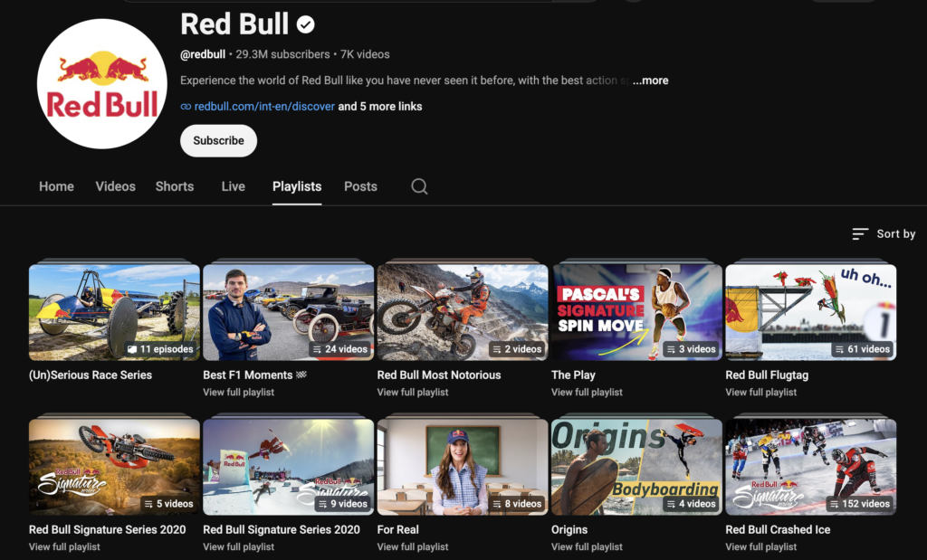Switch to the Videos tab
The image size is (927, 560).
click(x=115, y=186)
